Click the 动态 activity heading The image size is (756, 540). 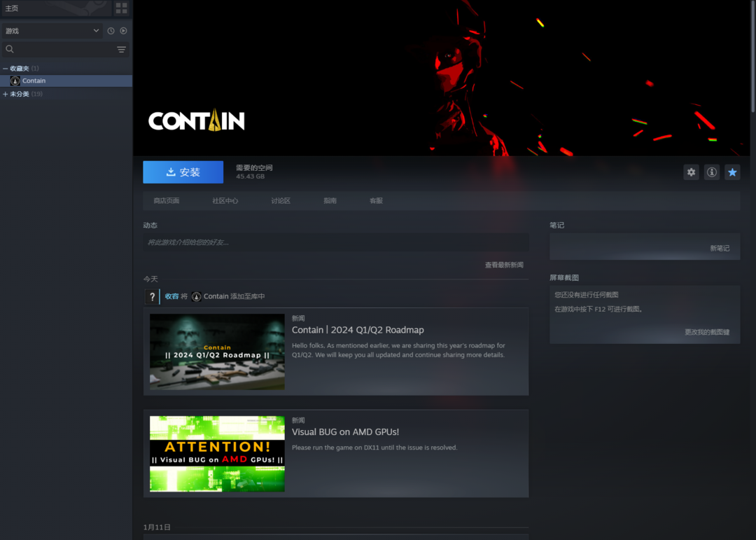click(150, 226)
